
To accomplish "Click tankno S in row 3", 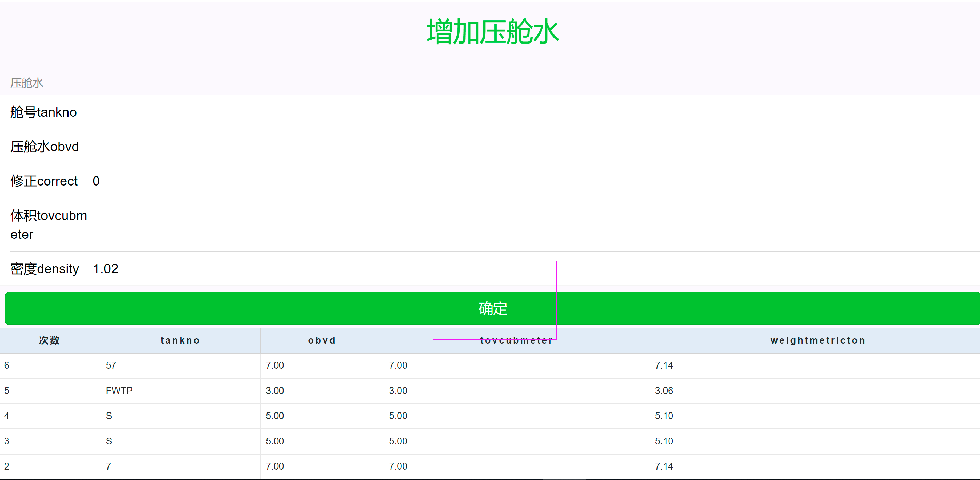I will click(109, 441).
